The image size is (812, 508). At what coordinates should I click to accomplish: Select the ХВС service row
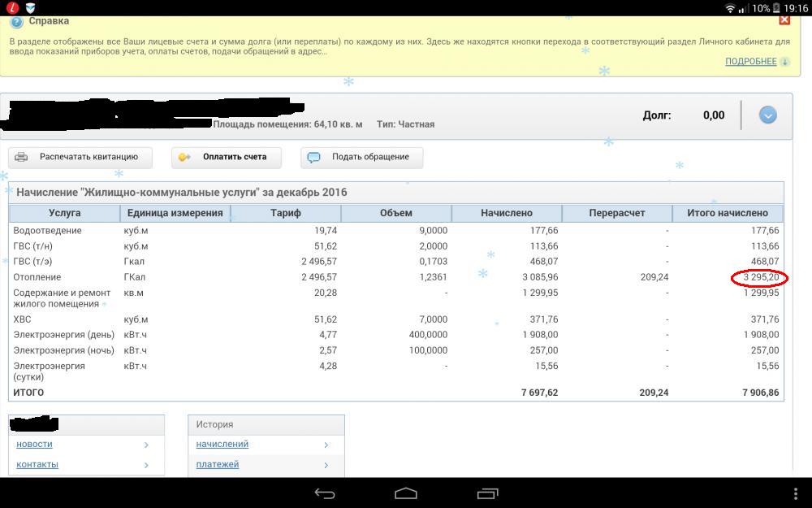[396, 319]
